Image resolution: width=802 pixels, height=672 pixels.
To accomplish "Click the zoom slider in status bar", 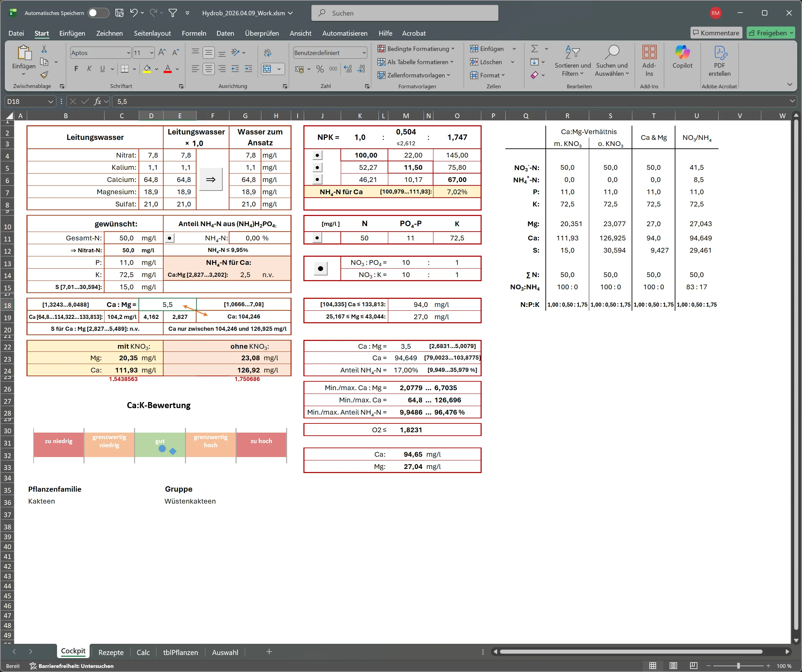I will click(738, 666).
